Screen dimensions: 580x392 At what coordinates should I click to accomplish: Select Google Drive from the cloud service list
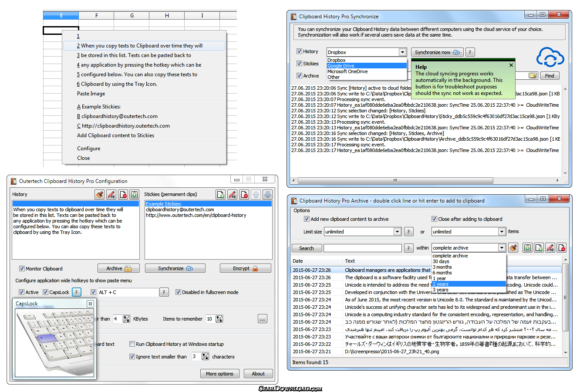367,66
